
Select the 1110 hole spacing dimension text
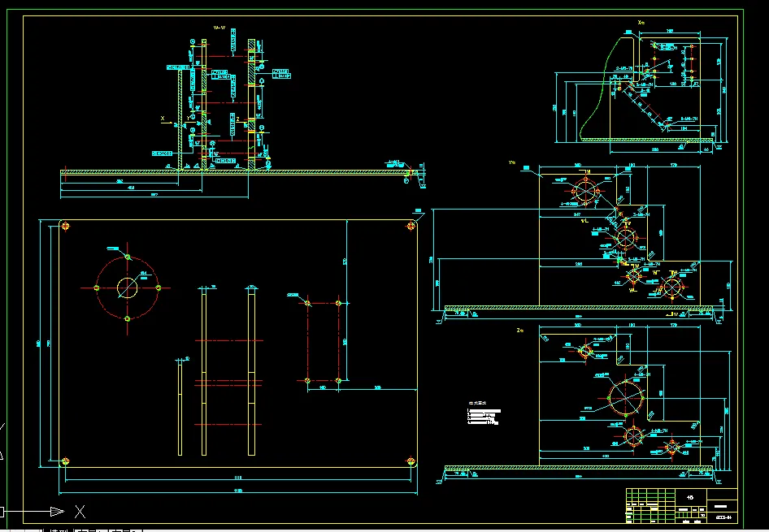(x=238, y=478)
